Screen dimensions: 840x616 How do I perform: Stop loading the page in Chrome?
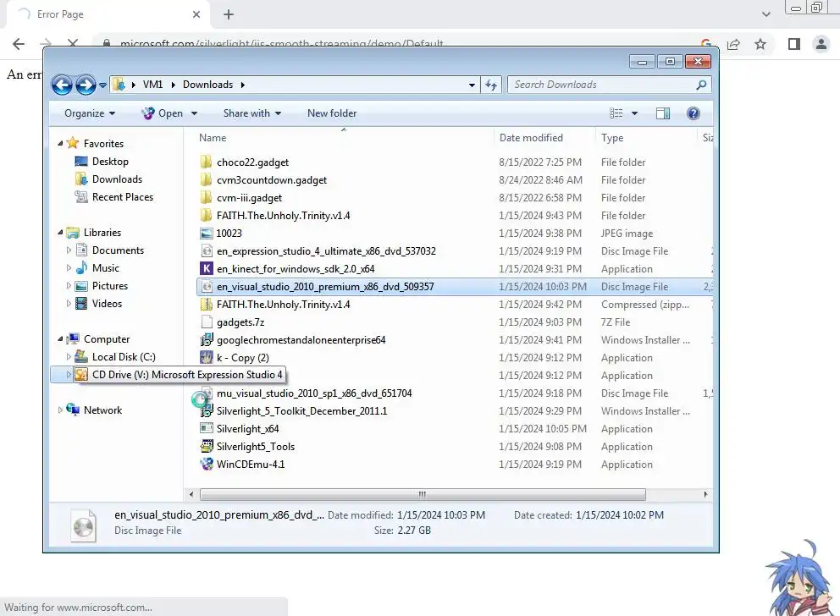[x=73, y=43]
